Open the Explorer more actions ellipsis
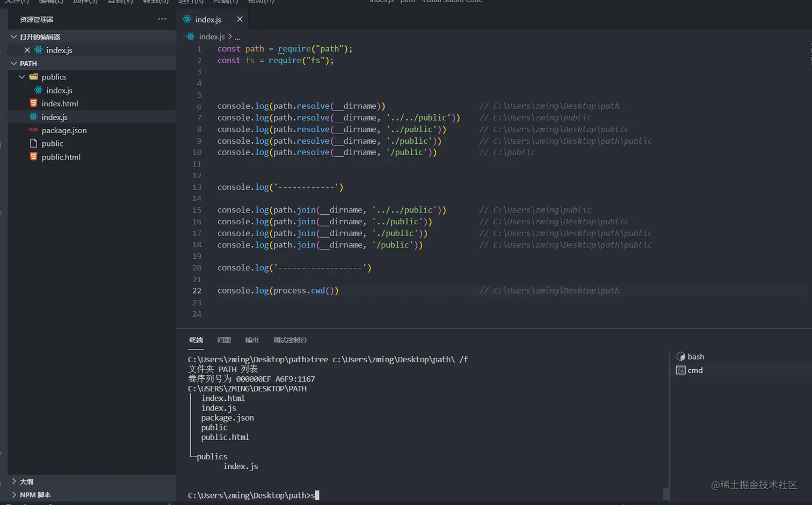 pyautogui.click(x=162, y=19)
